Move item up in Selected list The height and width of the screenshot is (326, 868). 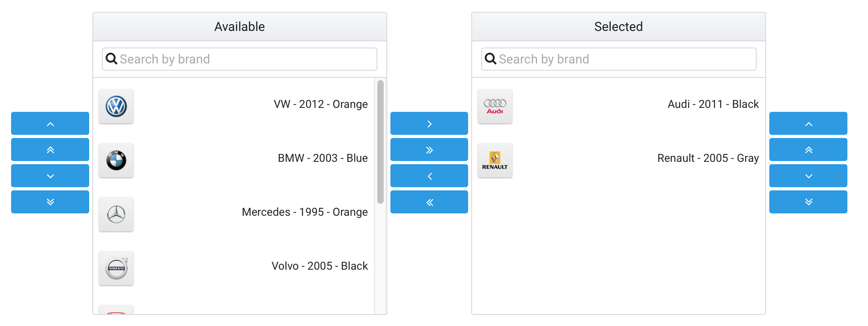(808, 123)
